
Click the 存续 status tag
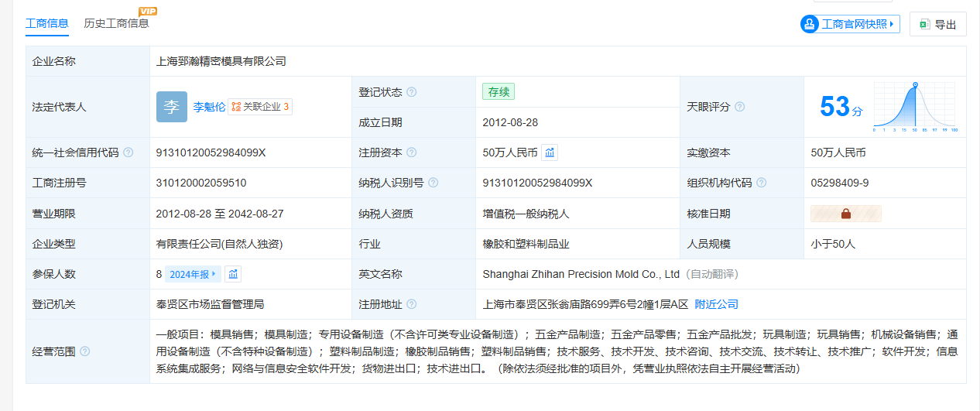point(499,91)
